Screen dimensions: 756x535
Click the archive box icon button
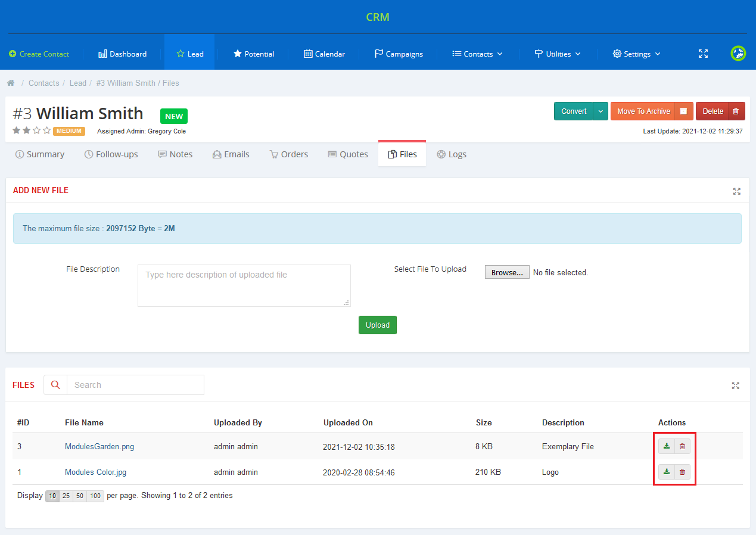[684, 111]
